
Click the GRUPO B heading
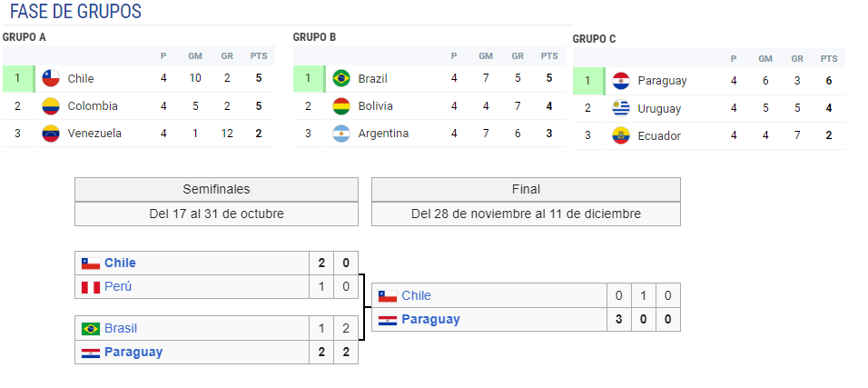[314, 37]
